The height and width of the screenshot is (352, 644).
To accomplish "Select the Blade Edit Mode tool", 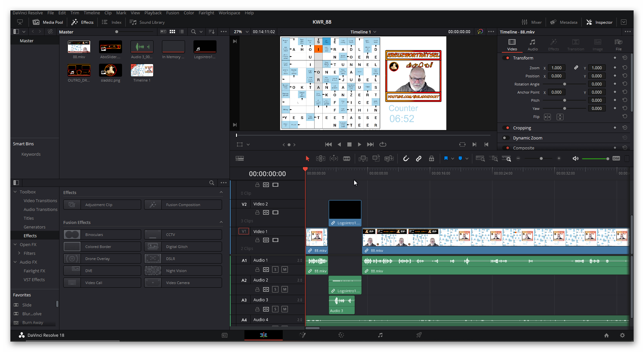I will [347, 159].
